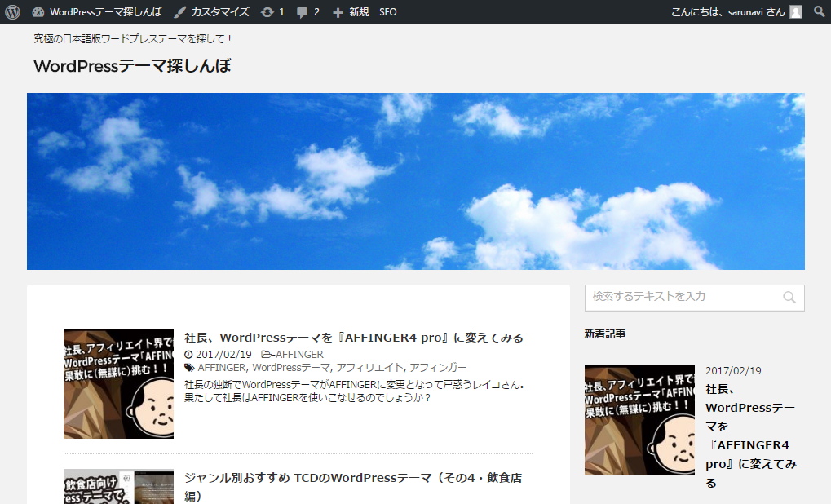The image size is (831, 504).
Task: Open the こんにちは、sarunavi さん account menu
Action: 727,12
